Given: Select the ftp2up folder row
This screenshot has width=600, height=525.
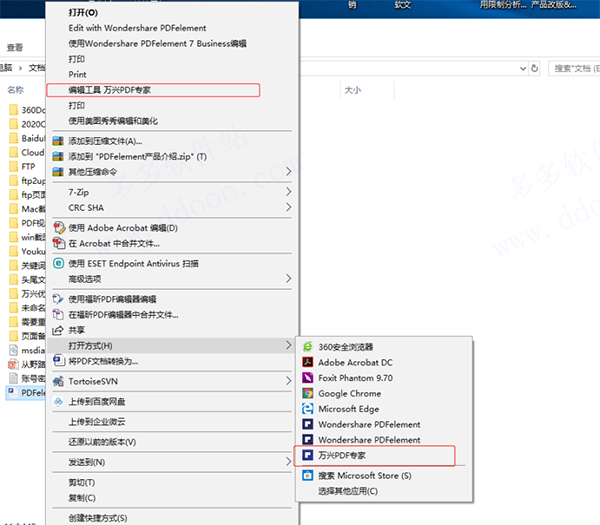Looking at the screenshot, I should (x=27, y=181).
